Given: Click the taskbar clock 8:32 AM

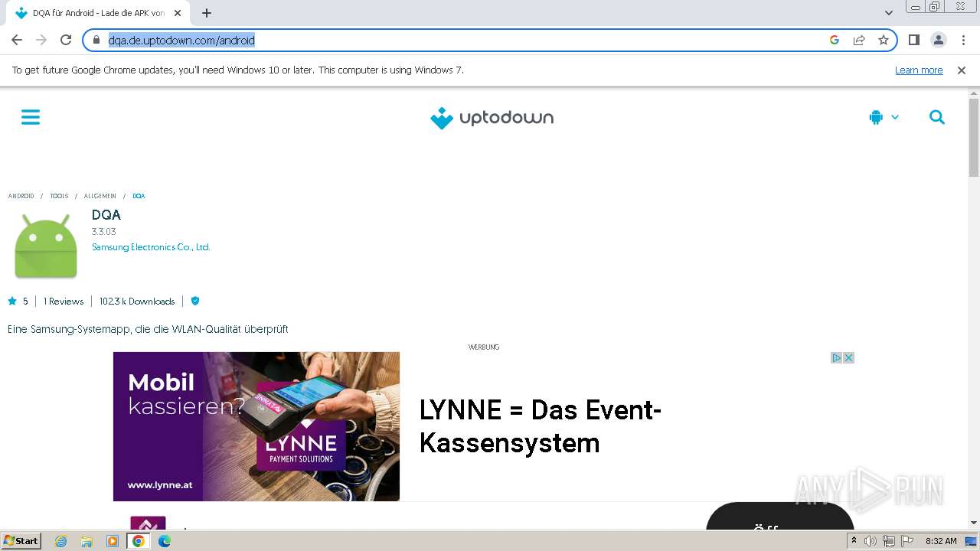Looking at the screenshot, I should [x=941, y=541].
